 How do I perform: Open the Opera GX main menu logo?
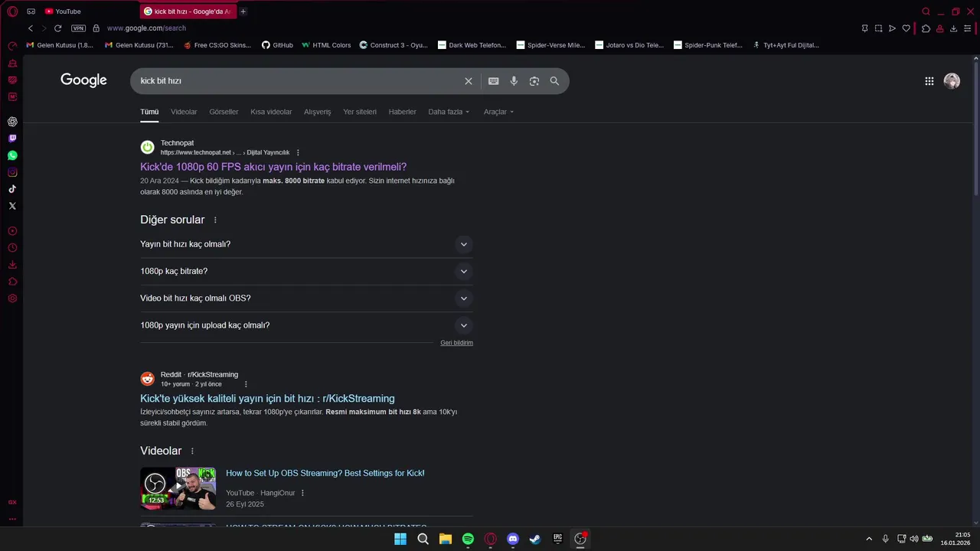coord(12,11)
